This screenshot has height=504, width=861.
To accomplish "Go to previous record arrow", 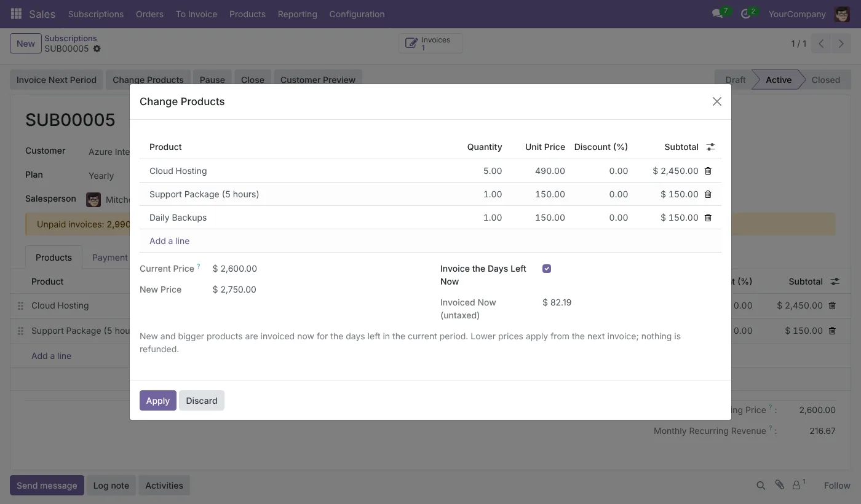I will (821, 44).
